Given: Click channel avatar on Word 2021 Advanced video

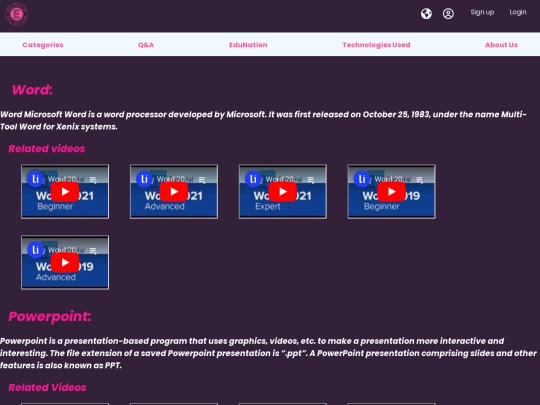Looking at the screenshot, I should click(144, 179).
